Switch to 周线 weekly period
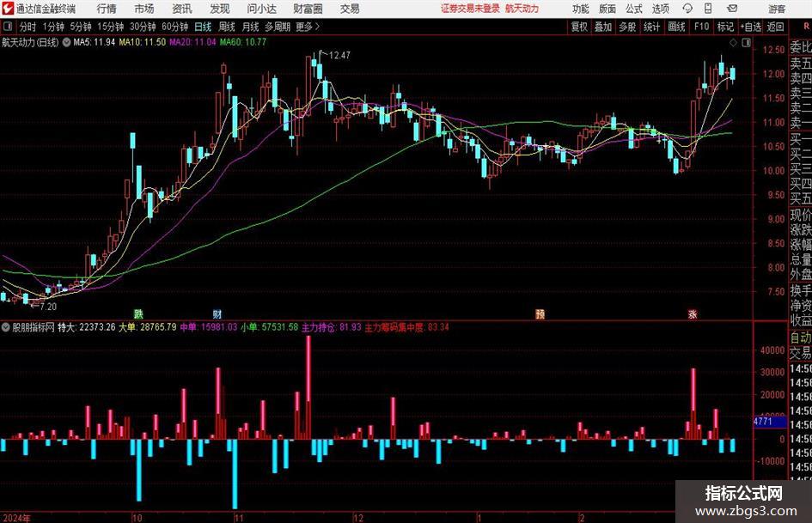The width and height of the screenshot is (812, 523). [227, 27]
